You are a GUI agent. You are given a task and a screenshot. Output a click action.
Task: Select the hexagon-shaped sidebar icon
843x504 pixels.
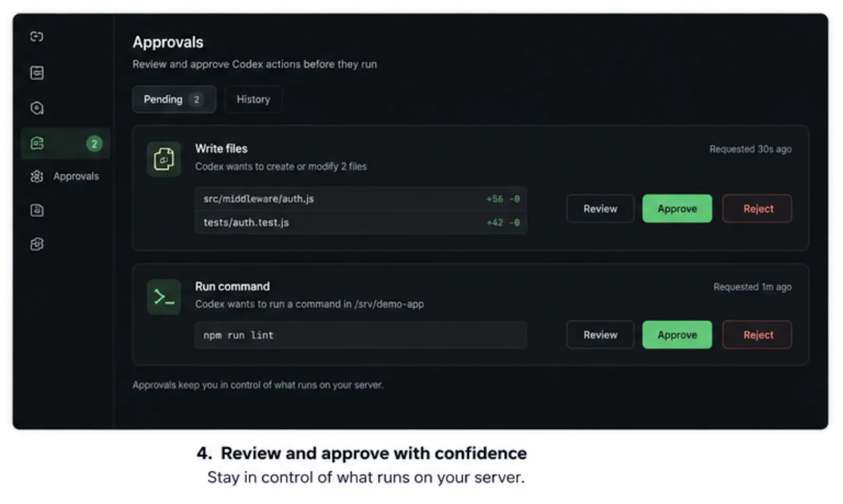click(36, 108)
